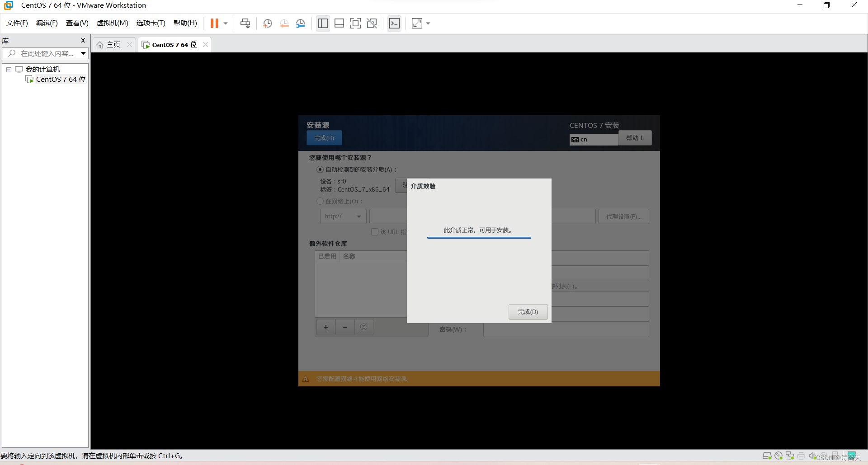Image resolution: width=868 pixels, height=465 pixels.
Task: Close the library panel
Action: coord(83,41)
